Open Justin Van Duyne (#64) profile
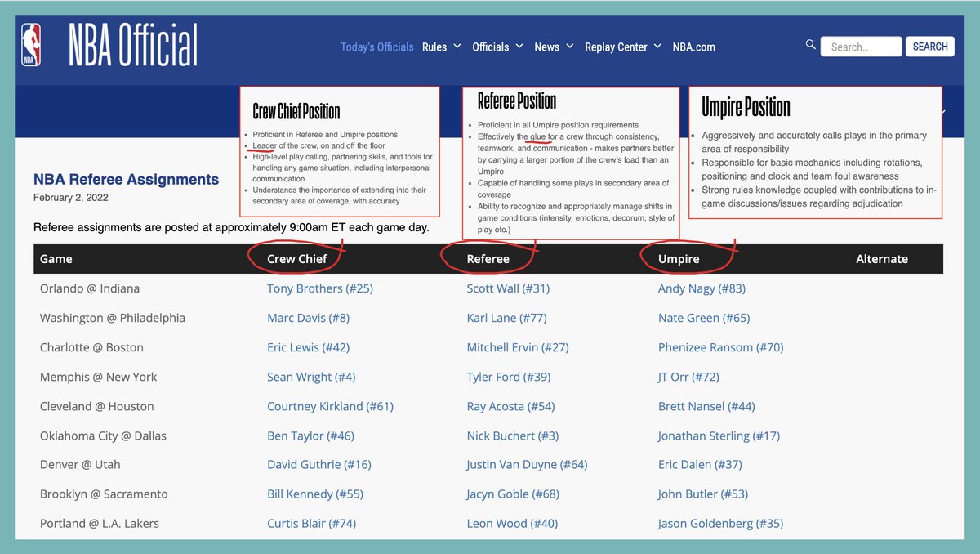980x554 pixels. click(x=527, y=464)
